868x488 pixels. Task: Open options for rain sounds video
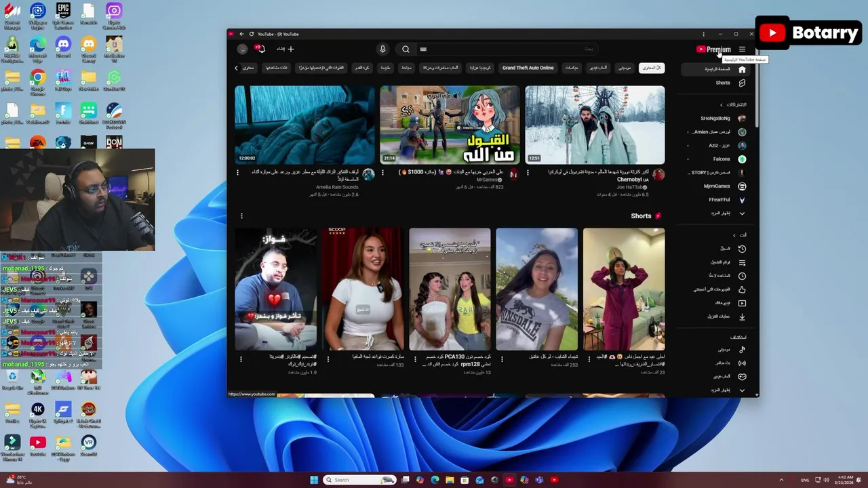pos(237,173)
